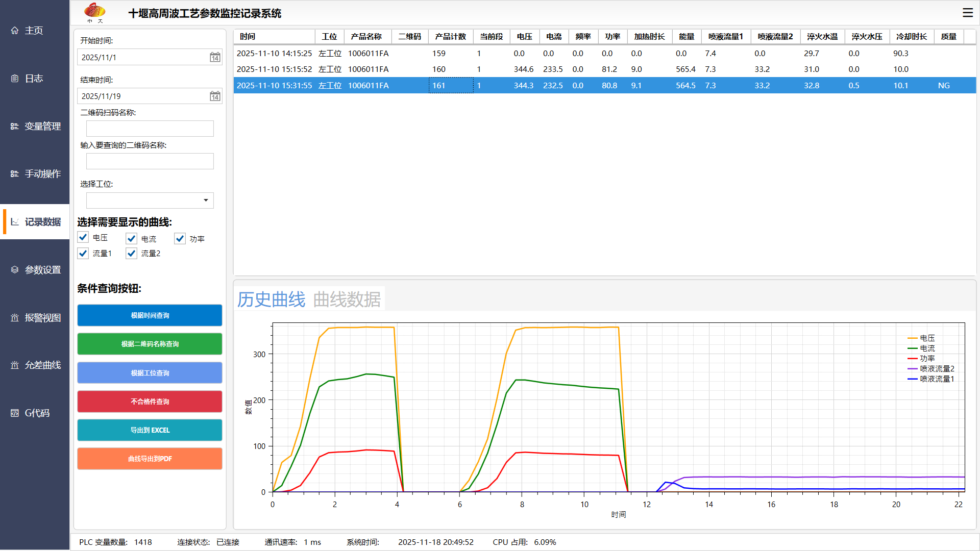980x551 pixels.
Task: Switch to the 曲线数据 tab
Action: point(347,299)
